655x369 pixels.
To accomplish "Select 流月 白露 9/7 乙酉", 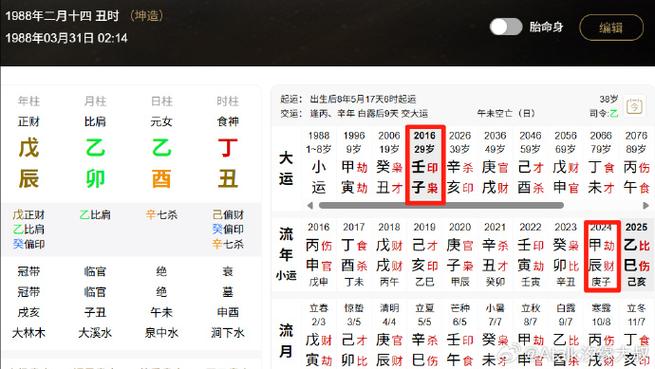I will pos(566,336).
